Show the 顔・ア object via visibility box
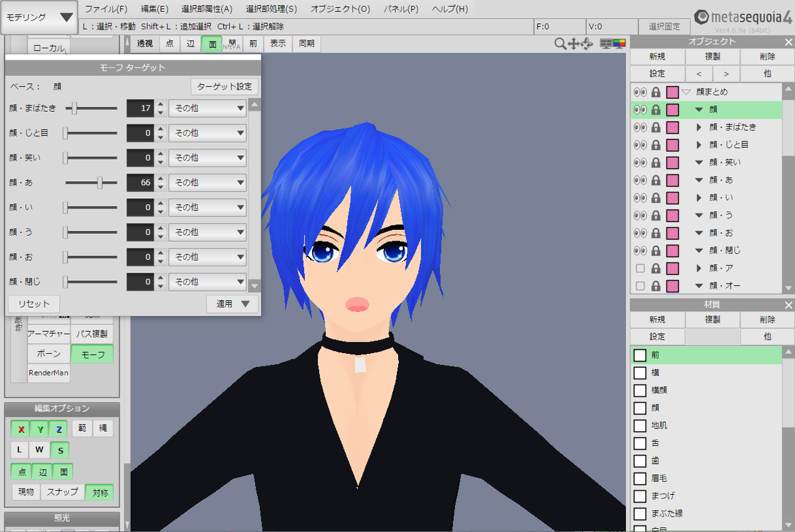Screen dimensions: 795x532 tap(640, 268)
